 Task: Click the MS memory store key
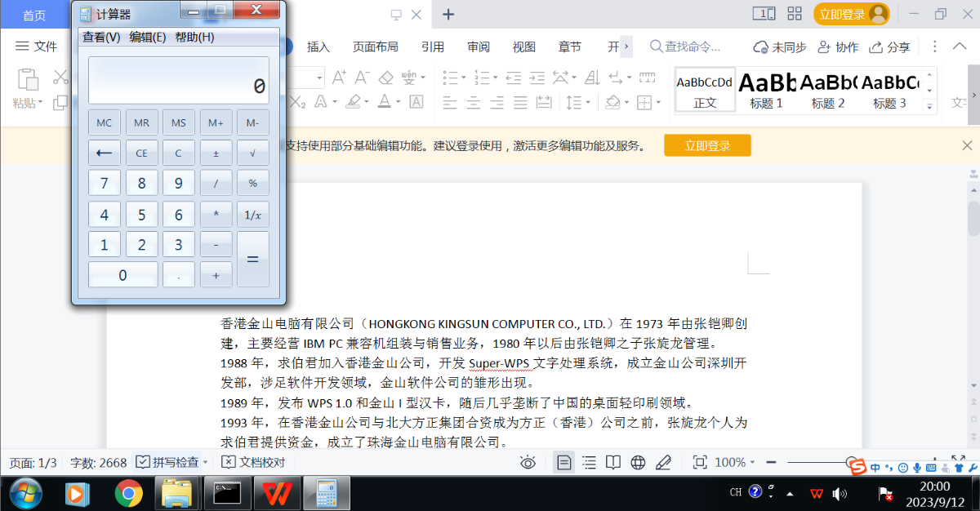click(x=179, y=123)
